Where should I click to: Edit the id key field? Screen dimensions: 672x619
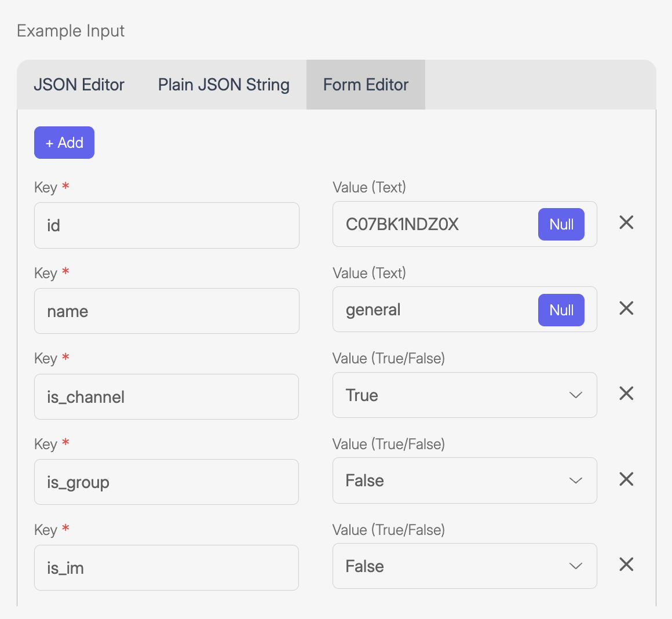click(166, 225)
